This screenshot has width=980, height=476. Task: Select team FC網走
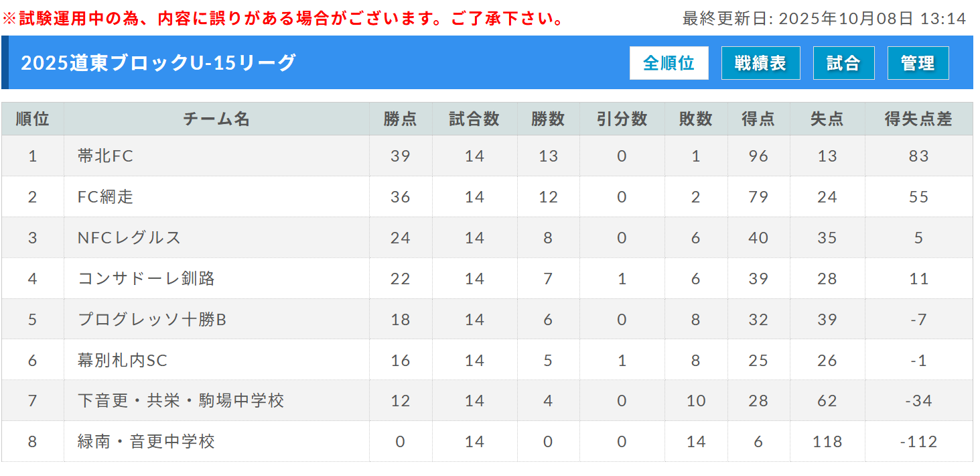pyautogui.click(x=106, y=197)
